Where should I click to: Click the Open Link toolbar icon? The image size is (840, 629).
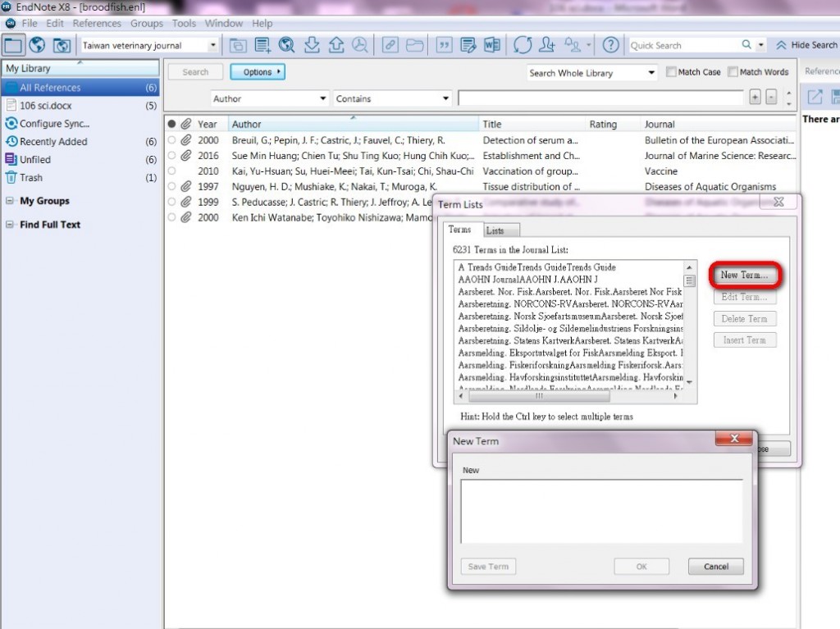click(390, 45)
